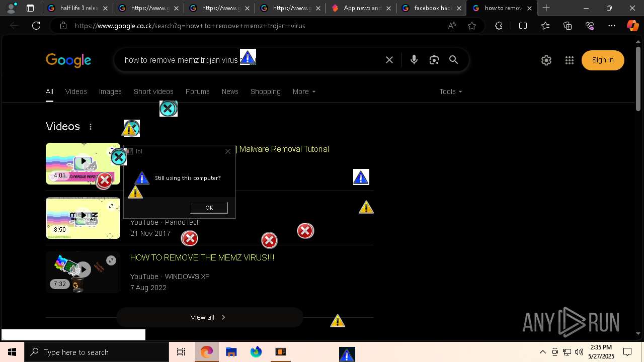Open Windows Start menu
644x362 pixels.
click(12, 352)
